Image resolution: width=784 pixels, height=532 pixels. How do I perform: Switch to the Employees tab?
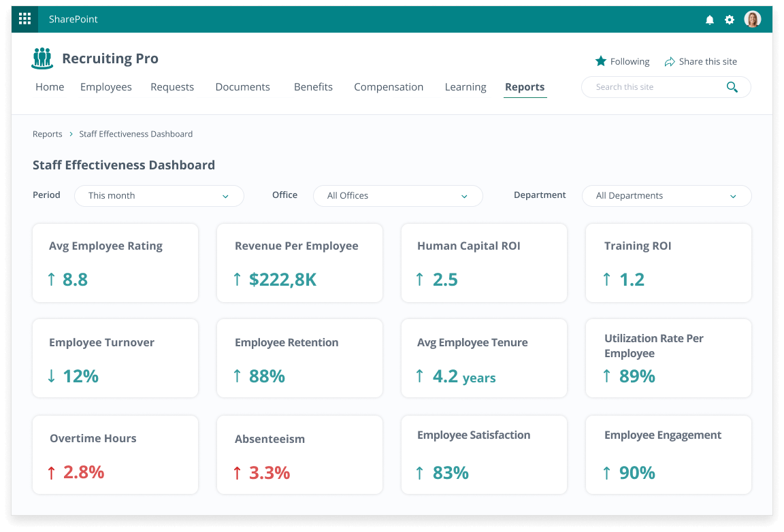(106, 87)
